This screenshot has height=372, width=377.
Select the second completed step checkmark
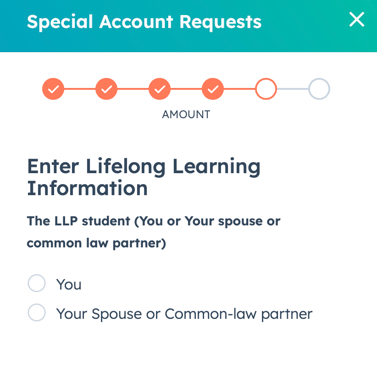[x=106, y=89]
